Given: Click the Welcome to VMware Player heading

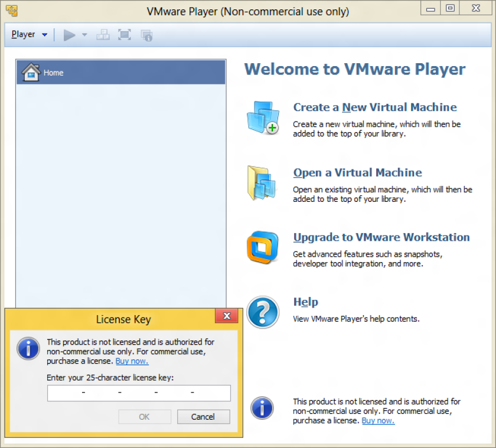Looking at the screenshot, I should point(355,69).
